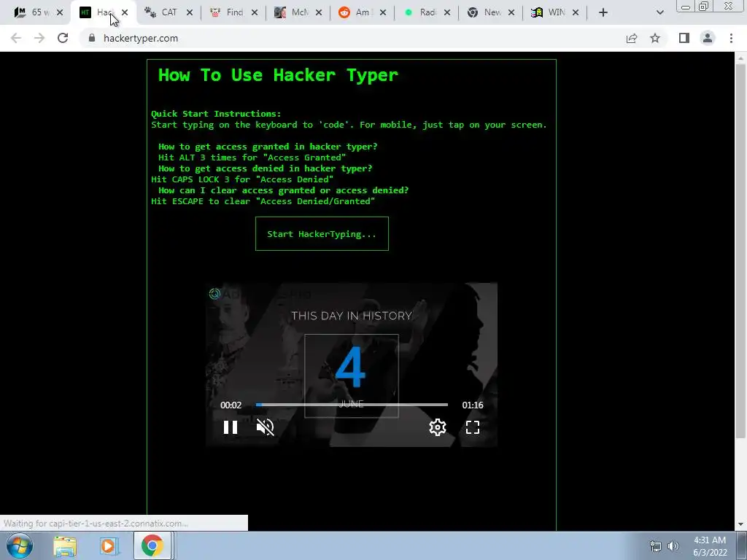This screenshot has height=560, width=747.
Task: Pause the This Day in History video
Action: 231,427
